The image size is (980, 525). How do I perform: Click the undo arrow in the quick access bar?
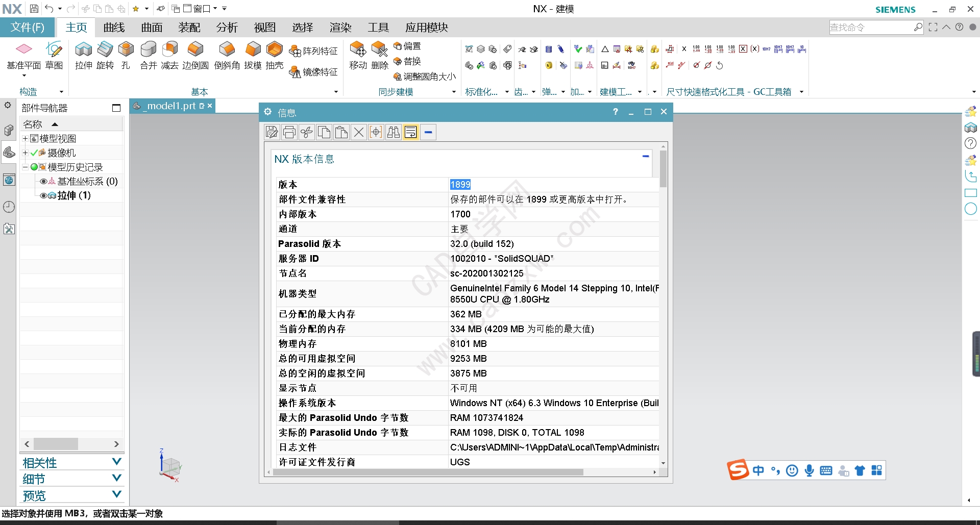49,9
